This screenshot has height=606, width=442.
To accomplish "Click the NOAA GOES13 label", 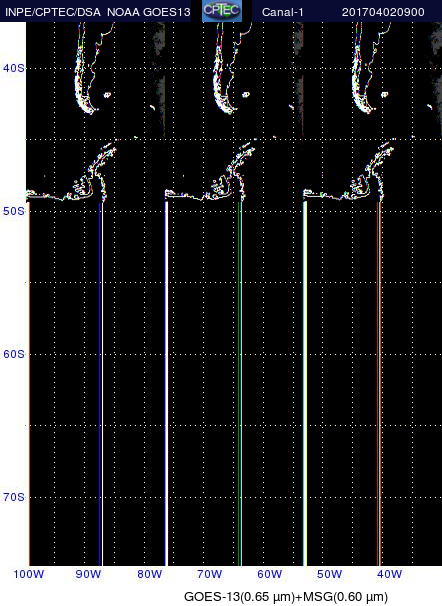I will click(148, 12).
